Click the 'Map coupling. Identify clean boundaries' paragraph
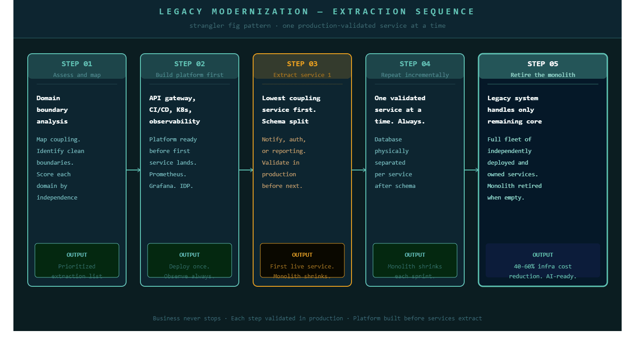The image size is (644, 340). click(x=60, y=168)
